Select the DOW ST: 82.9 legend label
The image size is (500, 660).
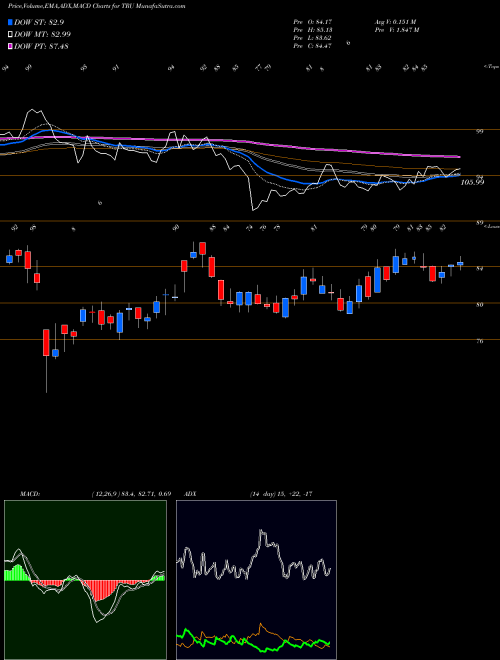pos(39,22)
